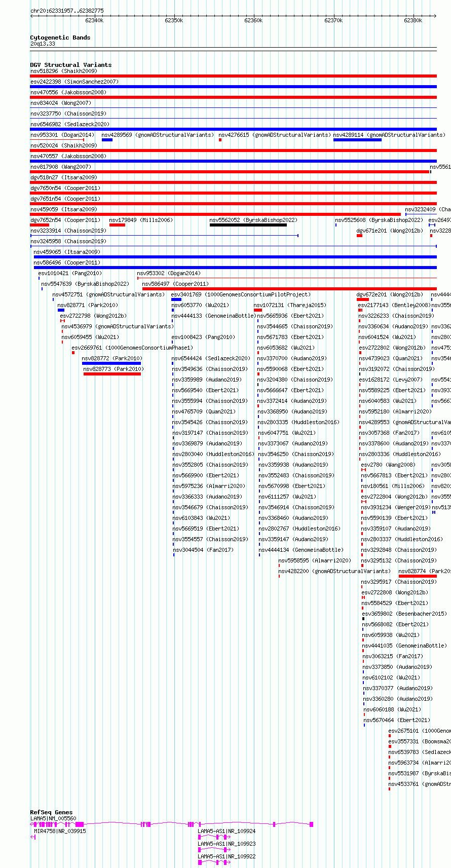451x868 pixels.
Task: Click nsv5958595 (Almarri2020) label
Action: point(315,561)
